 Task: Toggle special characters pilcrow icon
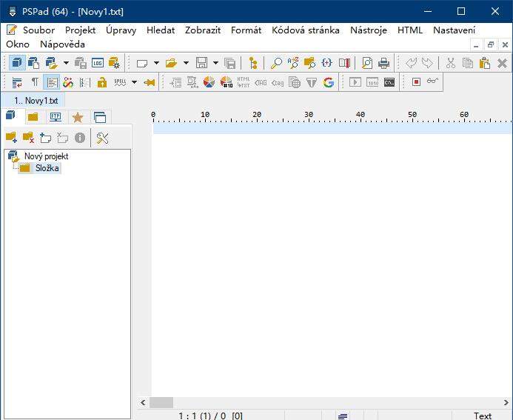point(35,81)
